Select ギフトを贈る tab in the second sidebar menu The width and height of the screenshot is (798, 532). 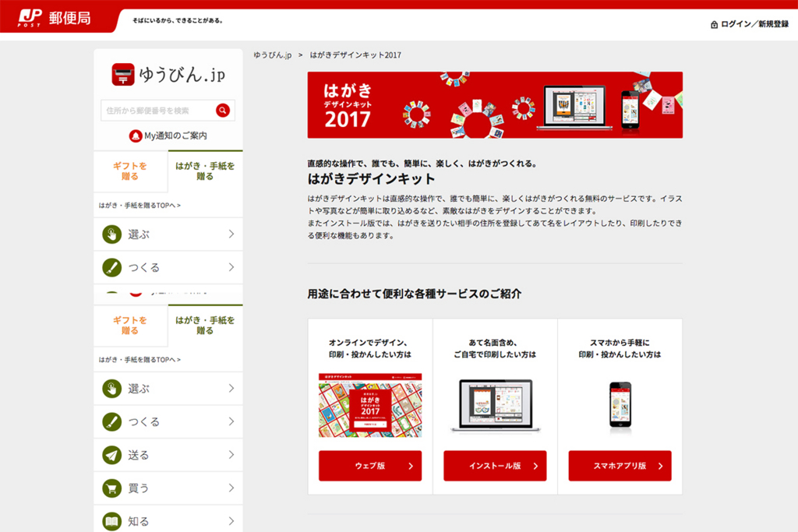pyautogui.click(x=130, y=325)
